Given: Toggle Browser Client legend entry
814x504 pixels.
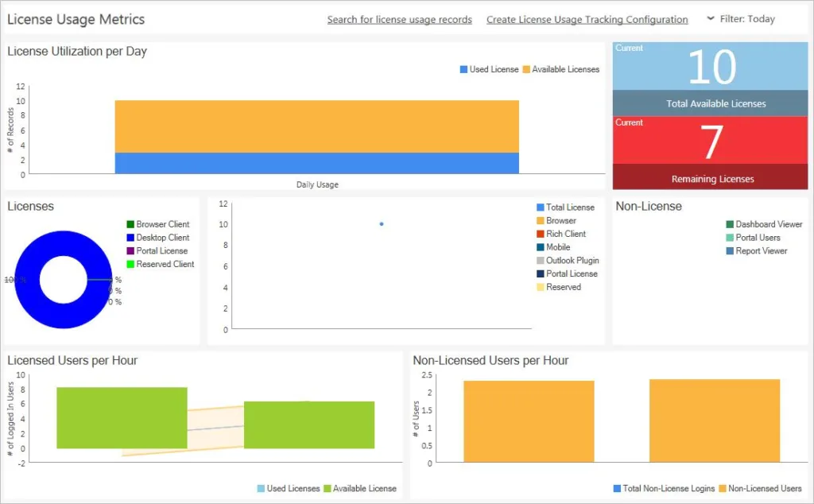Looking at the screenshot, I should (x=130, y=225).
